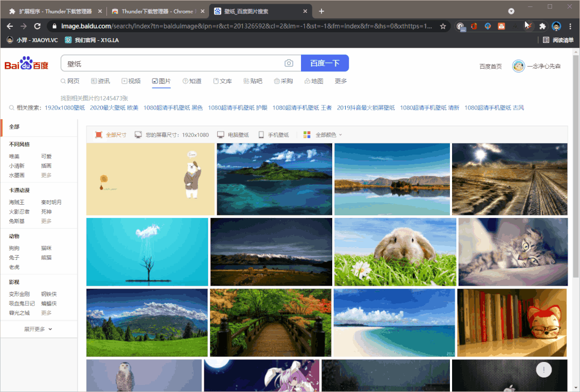Filter by 电脑壁纸 desktop wallpaper

pos(233,135)
